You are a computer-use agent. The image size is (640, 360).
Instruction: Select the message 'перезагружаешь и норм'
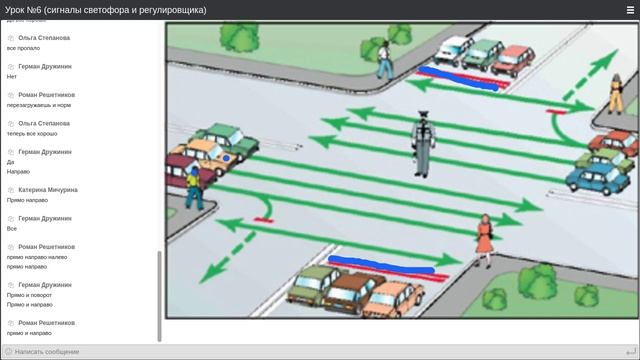pos(39,105)
